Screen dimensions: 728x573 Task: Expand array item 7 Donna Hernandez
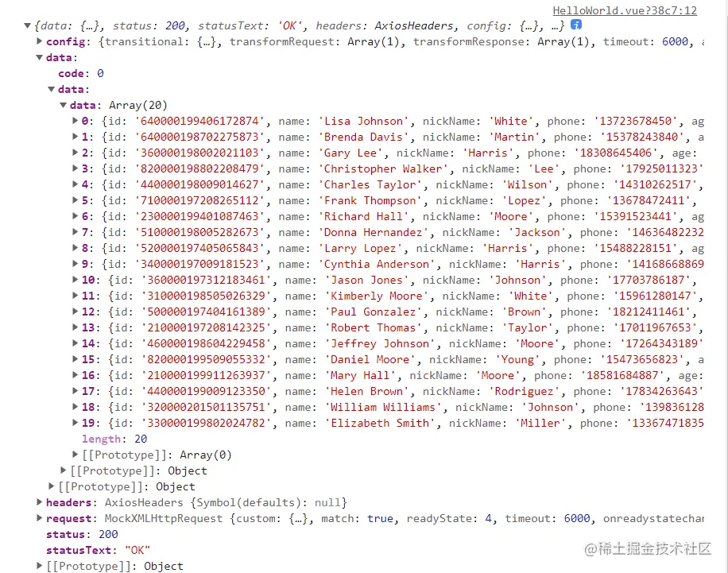[x=76, y=232]
